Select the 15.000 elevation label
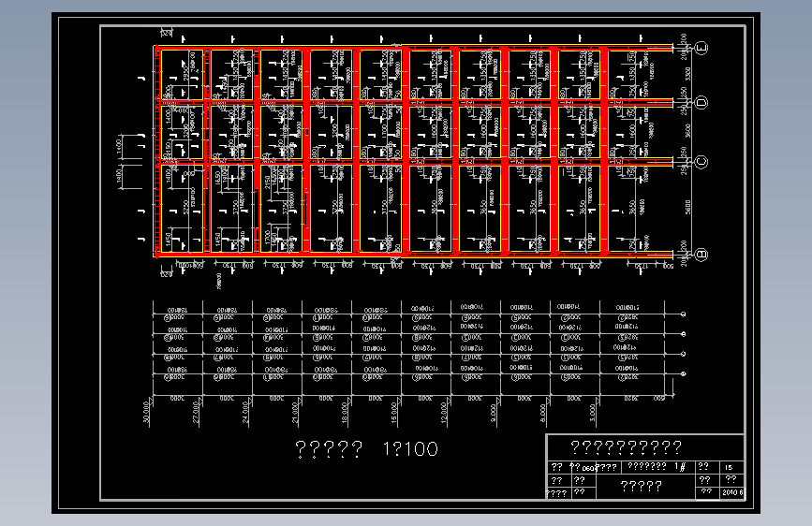 click(x=394, y=413)
